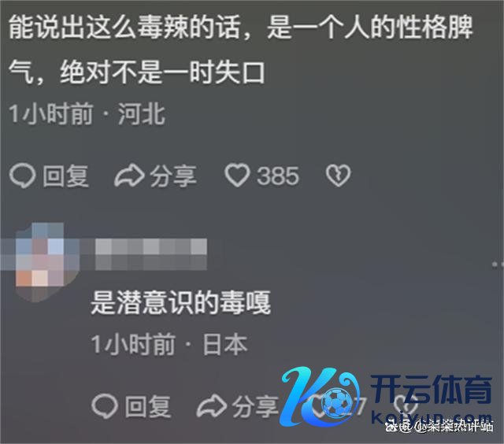Open the pixelated avatar of the second commenter
This screenshot has width=504, height=444.
coord(40,262)
